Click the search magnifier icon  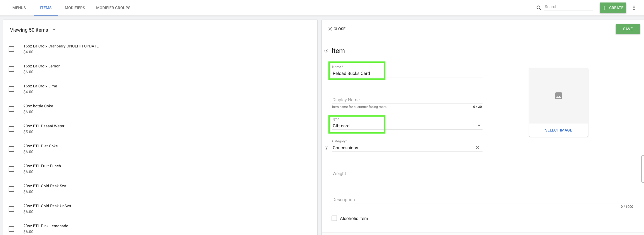(539, 8)
